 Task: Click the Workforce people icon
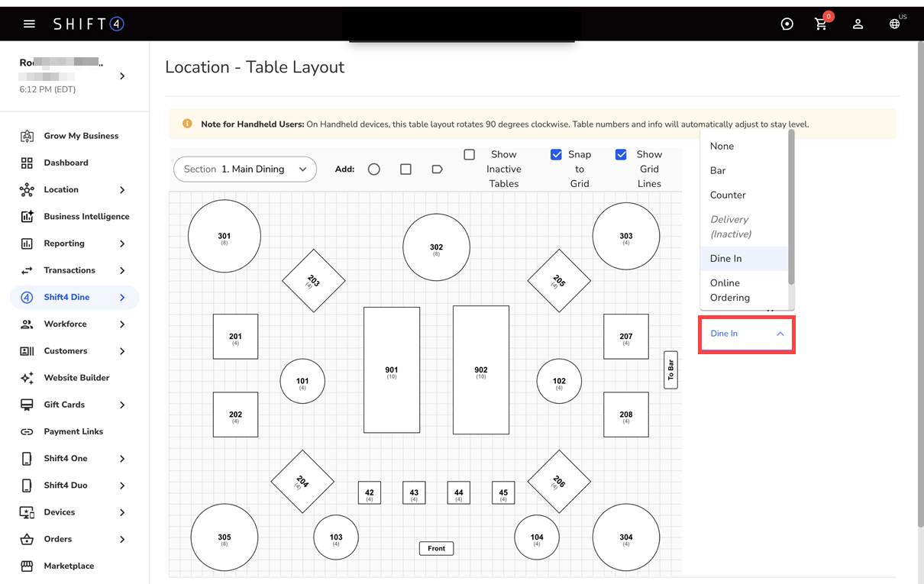click(27, 324)
